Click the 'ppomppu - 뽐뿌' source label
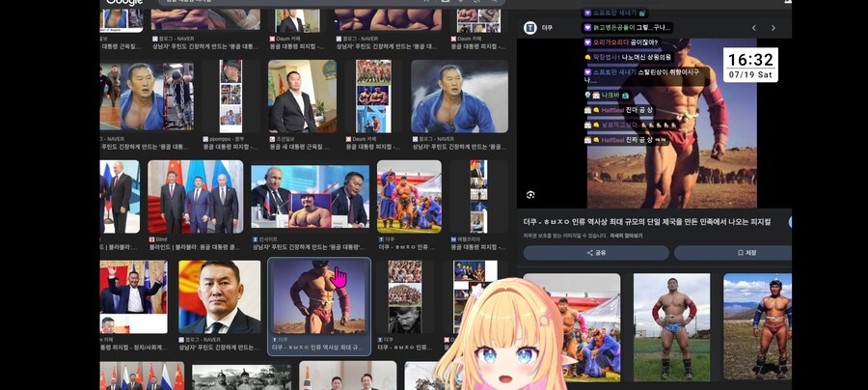Screen dimensions: 868x390 228,139
